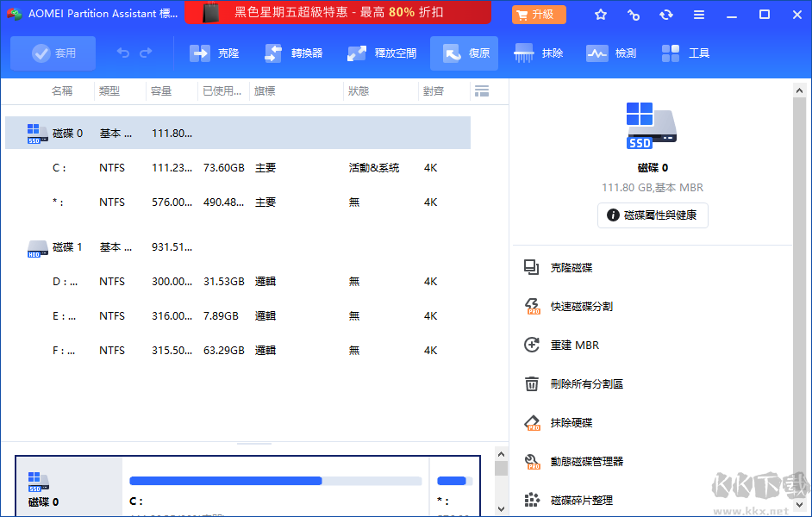Click the 73.60GB used value for C:

[x=224, y=168]
